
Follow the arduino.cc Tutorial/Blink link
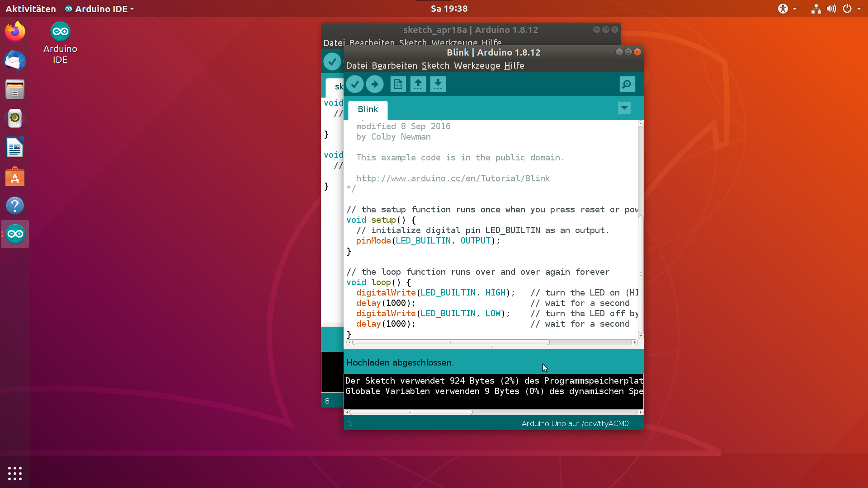453,178
